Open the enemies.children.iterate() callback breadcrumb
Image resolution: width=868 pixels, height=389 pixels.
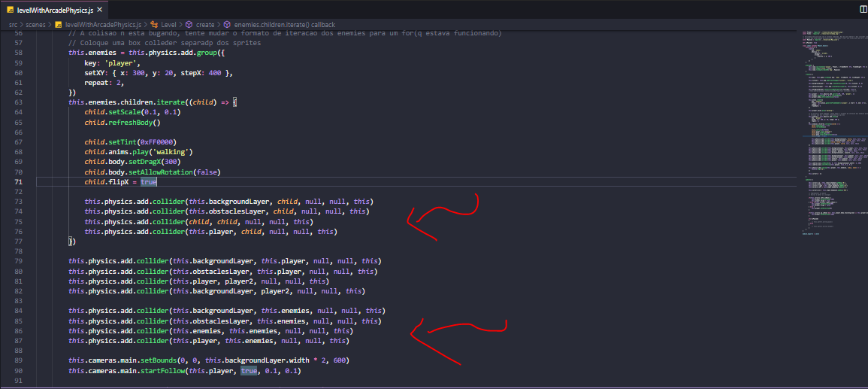[x=284, y=25]
